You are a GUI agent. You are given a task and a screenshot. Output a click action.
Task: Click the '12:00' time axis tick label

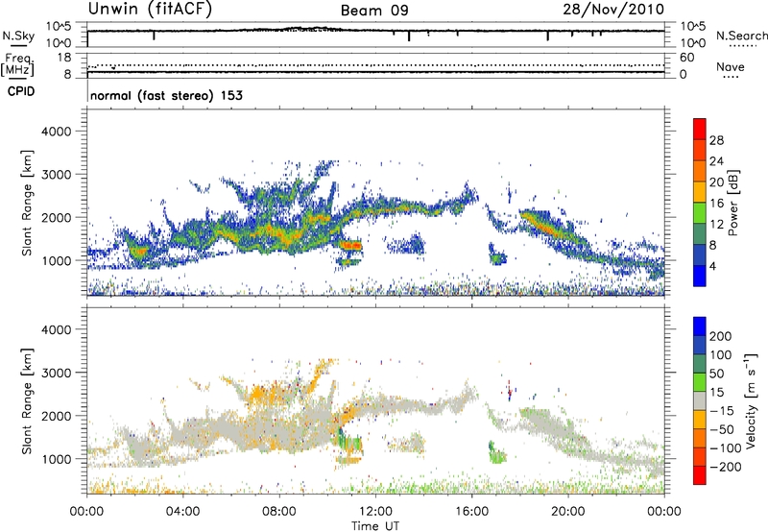point(375,512)
